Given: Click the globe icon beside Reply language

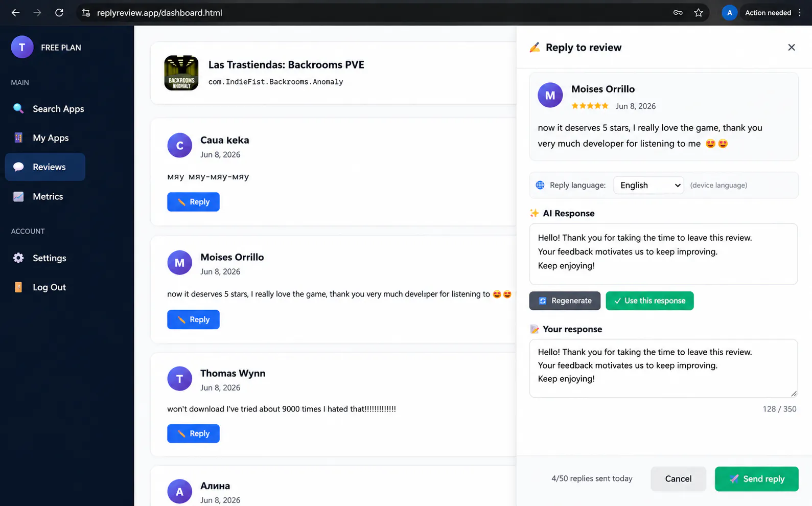Looking at the screenshot, I should (x=540, y=185).
